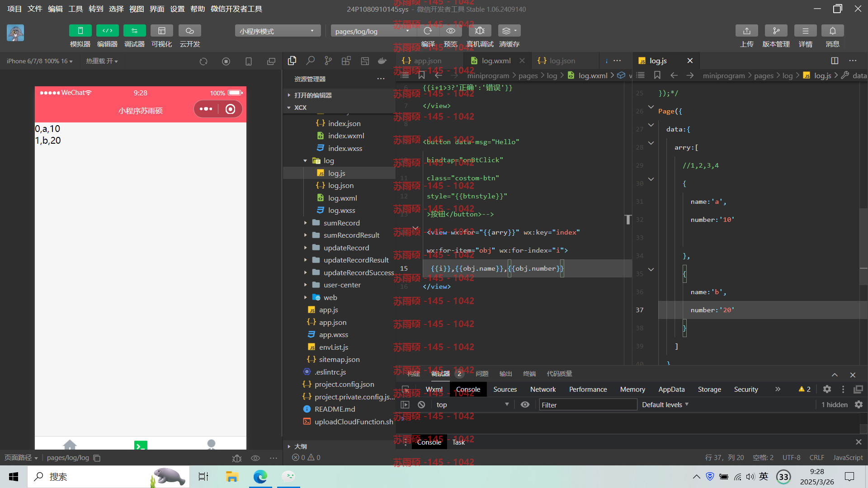Click the 上传 upload icon

(x=746, y=31)
